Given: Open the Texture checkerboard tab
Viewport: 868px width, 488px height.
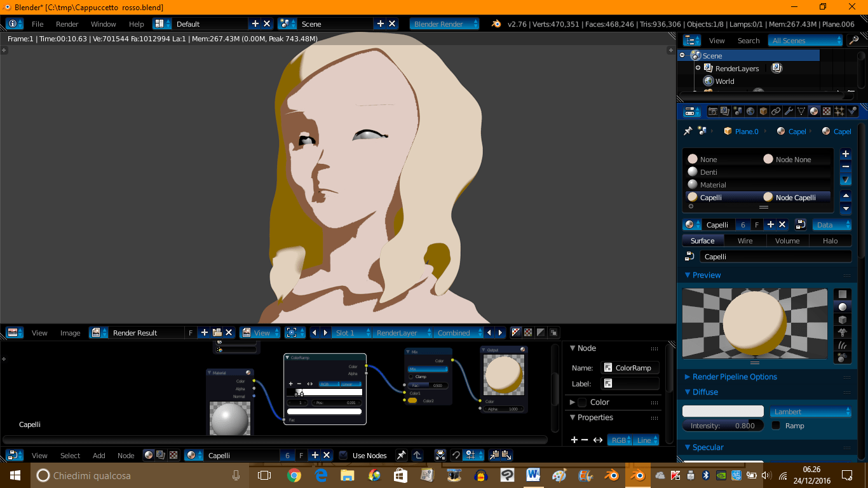Looking at the screenshot, I should point(827,111).
